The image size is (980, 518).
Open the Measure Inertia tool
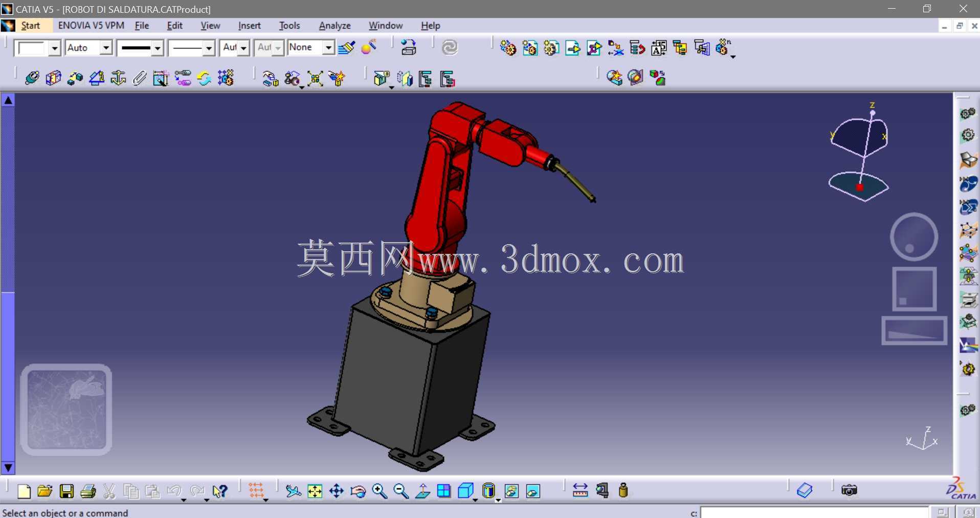tap(623, 490)
